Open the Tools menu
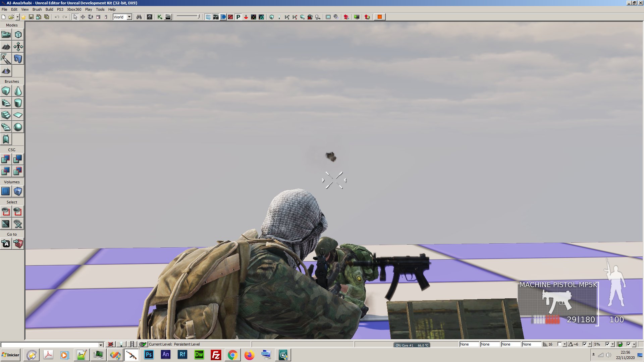The width and height of the screenshot is (644, 362). click(x=100, y=9)
